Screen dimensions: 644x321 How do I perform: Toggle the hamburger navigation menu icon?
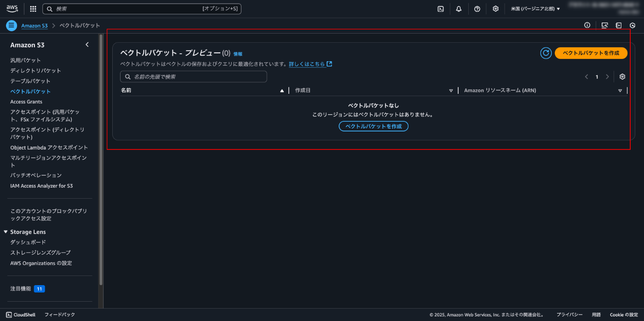click(11, 25)
